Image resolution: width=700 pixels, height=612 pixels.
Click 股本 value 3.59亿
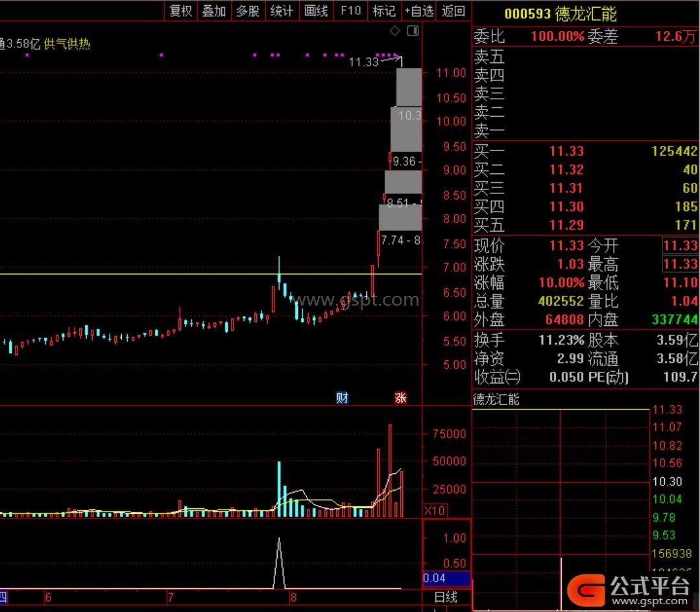[677, 341]
